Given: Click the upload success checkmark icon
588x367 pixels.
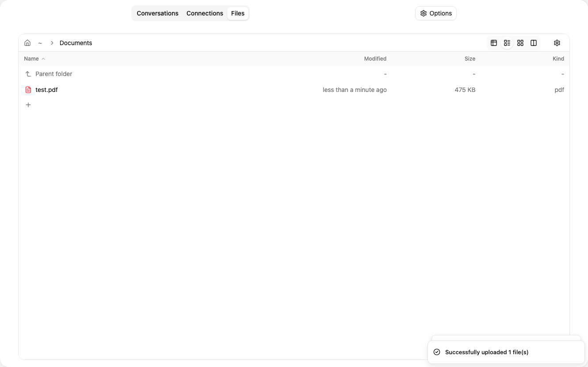Looking at the screenshot, I should click(x=437, y=352).
